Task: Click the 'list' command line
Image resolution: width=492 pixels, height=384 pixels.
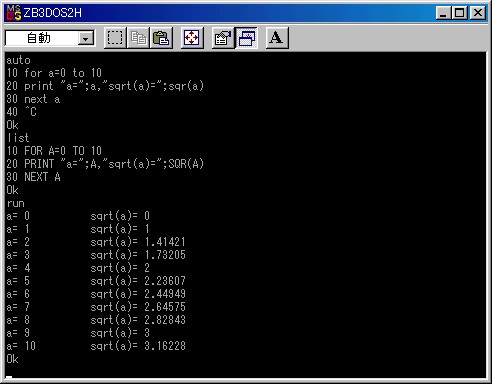Action: (x=18, y=138)
